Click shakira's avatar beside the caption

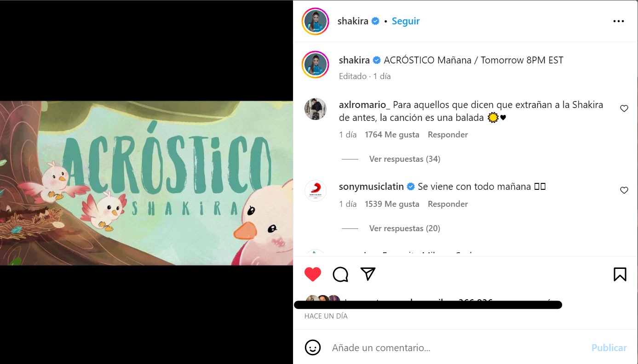coord(316,64)
